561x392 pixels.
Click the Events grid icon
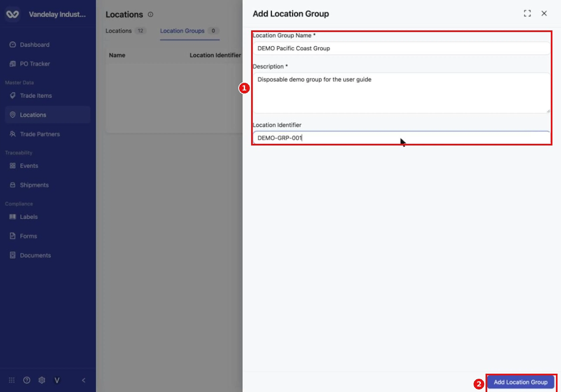tap(12, 166)
